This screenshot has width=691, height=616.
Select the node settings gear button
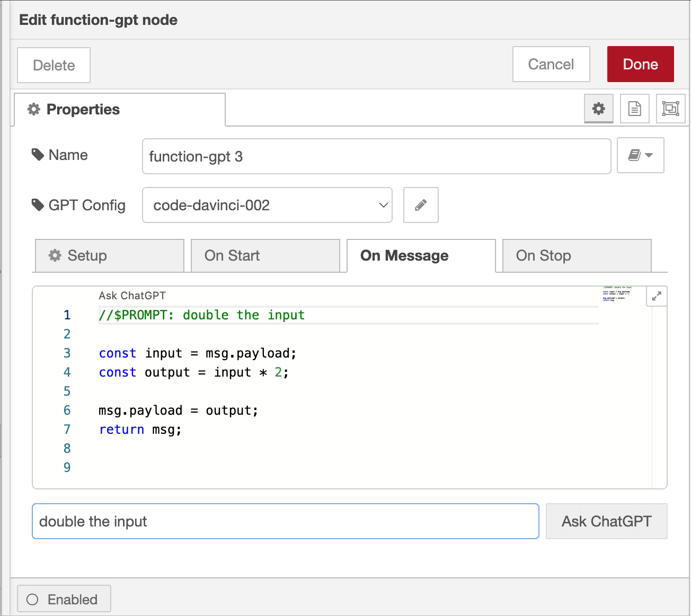pos(598,109)
